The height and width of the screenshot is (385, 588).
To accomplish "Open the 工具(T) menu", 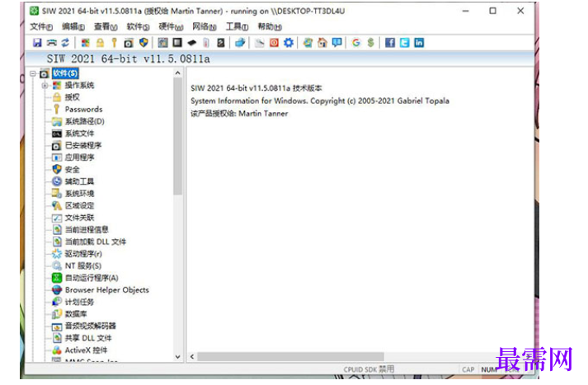I will pos(237,26).
